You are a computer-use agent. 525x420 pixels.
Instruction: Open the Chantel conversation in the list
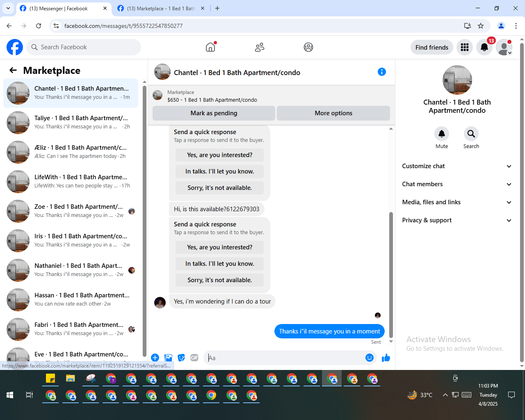click(71, 93)
